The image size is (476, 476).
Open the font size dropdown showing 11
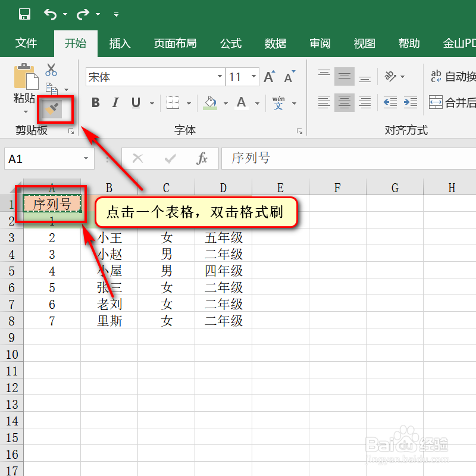point(252,76)
